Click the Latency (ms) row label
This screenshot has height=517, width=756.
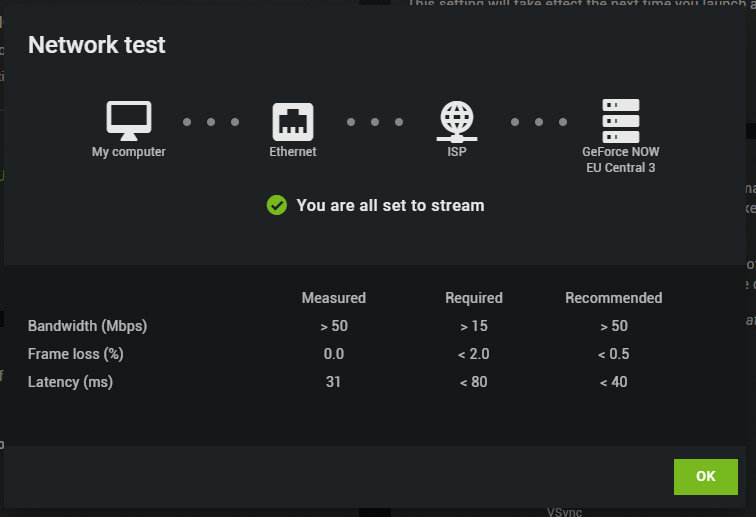tap(70, 382)
